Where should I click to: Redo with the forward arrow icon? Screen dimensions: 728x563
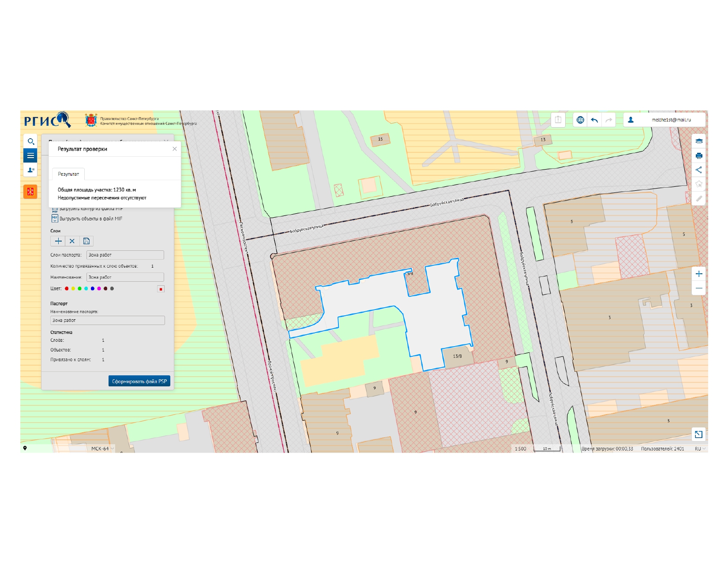pos(608,120)
